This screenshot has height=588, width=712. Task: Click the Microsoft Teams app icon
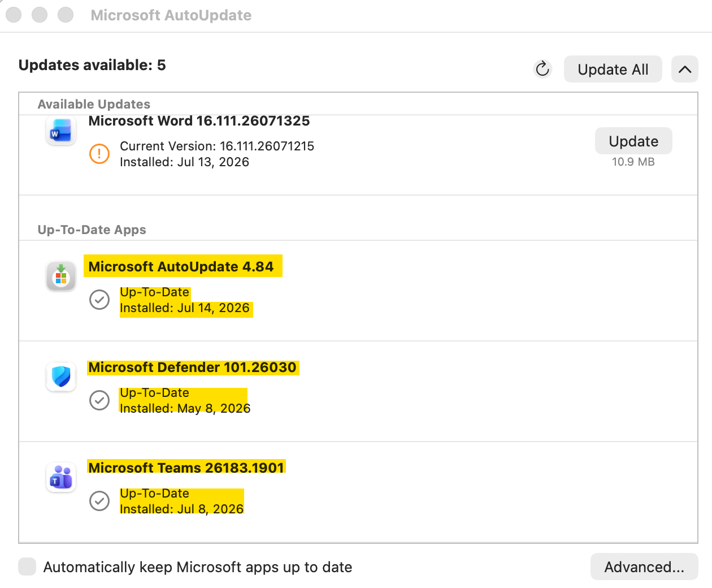(61, 478)
